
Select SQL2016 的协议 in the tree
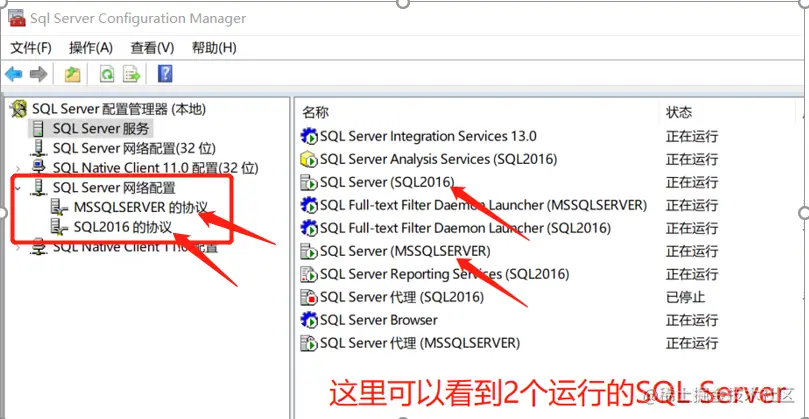pos(123,227)
